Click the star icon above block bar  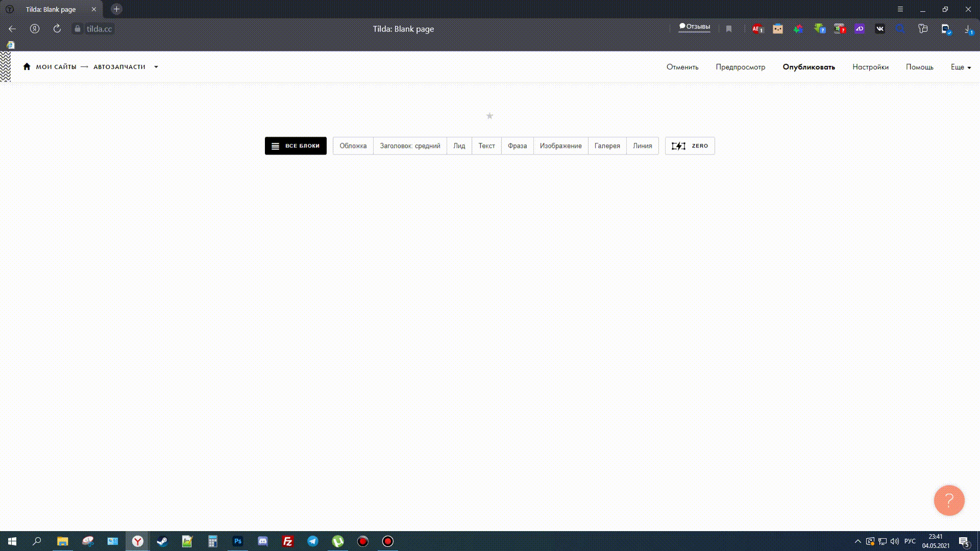489,116
